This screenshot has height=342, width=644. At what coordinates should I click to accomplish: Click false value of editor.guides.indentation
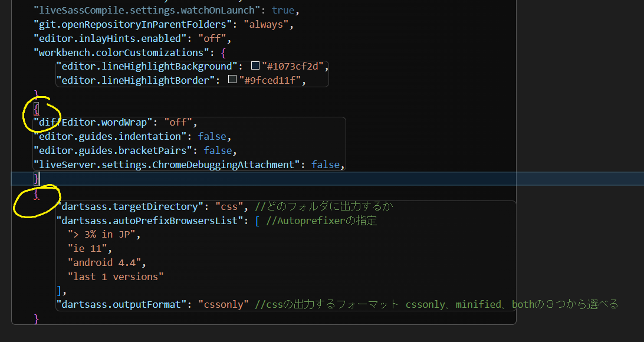click(x=212, y=136)
